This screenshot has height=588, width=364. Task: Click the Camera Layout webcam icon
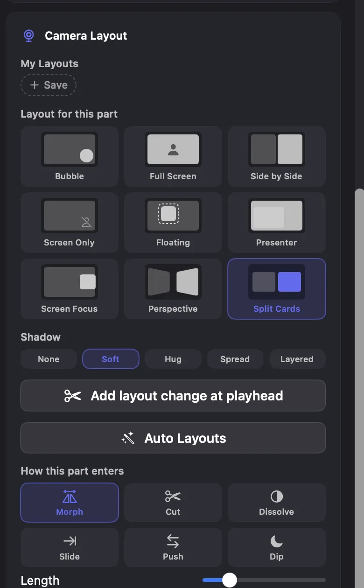(29, 36)
